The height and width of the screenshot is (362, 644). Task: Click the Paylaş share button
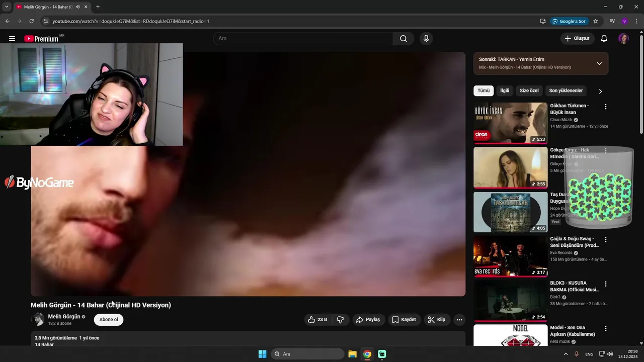pos(368,320)
